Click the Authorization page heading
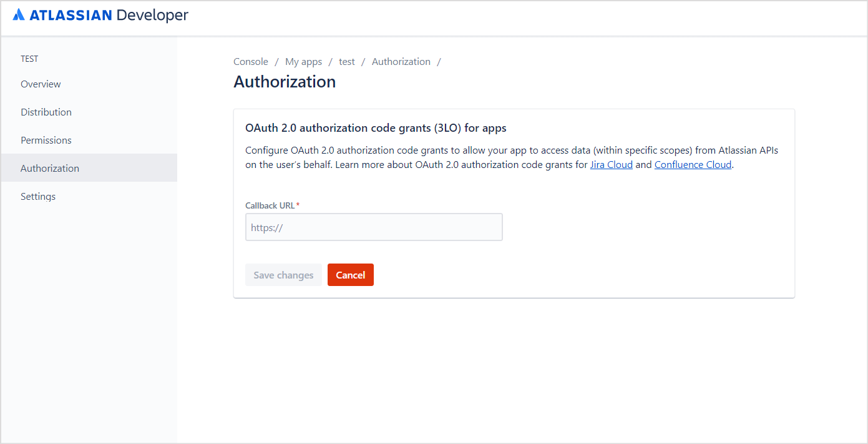The height and width of the screenshot is (444, 868). 285,82
